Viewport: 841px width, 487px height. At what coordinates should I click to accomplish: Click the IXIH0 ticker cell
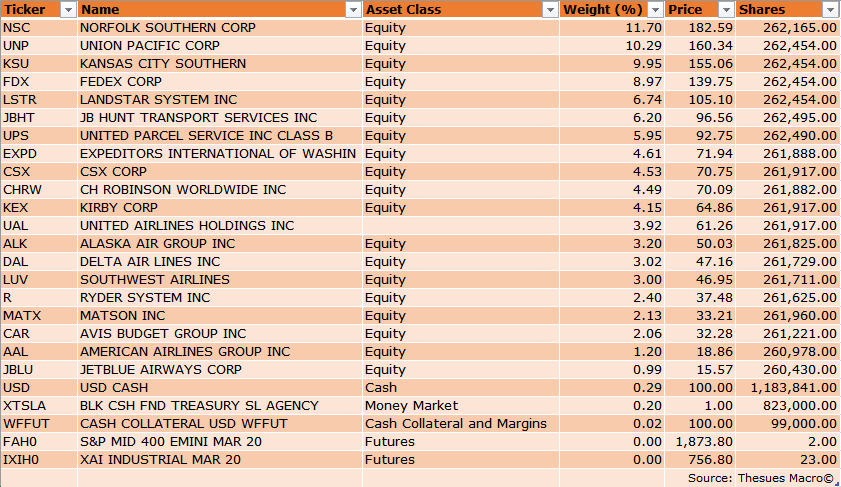[x=39, y=460]
